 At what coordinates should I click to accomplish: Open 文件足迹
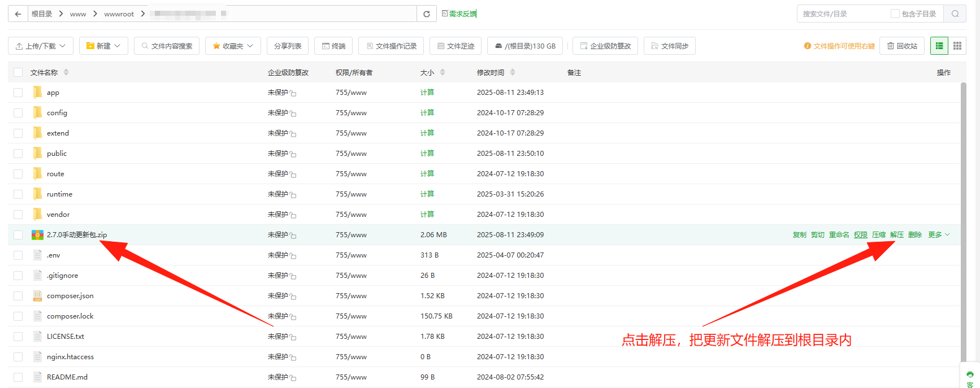(456, 46)
